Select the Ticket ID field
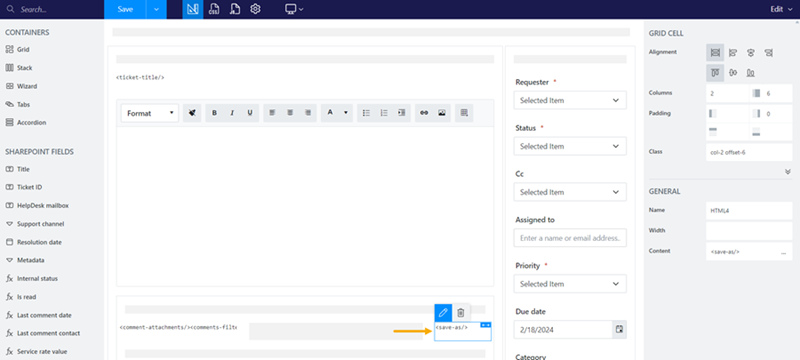 [x=23, y=187]
